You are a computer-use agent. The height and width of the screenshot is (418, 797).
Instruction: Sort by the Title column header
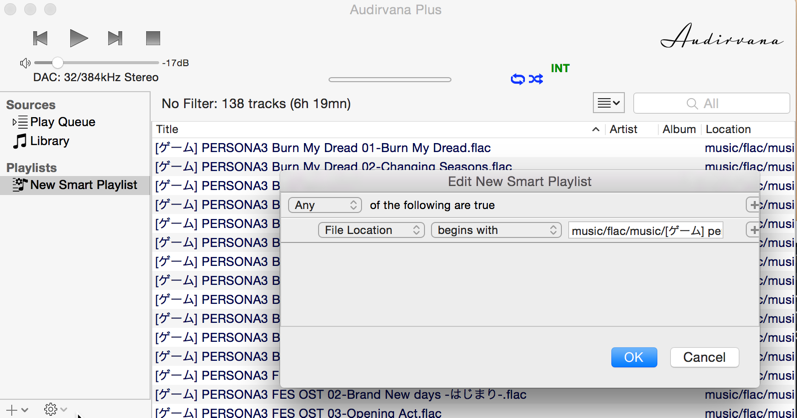tap(167, 129)
